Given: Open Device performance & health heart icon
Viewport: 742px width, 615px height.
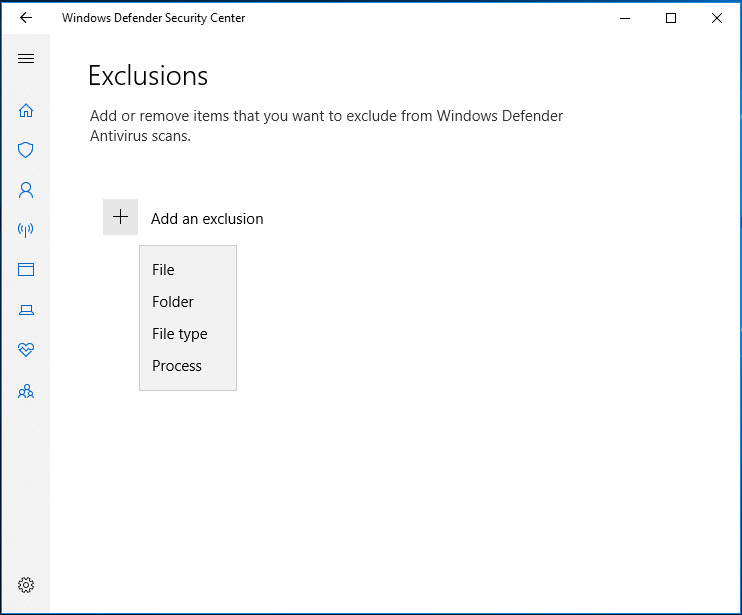Looking at the screenshot, I should pyautogui.click(x=26, y=350).
